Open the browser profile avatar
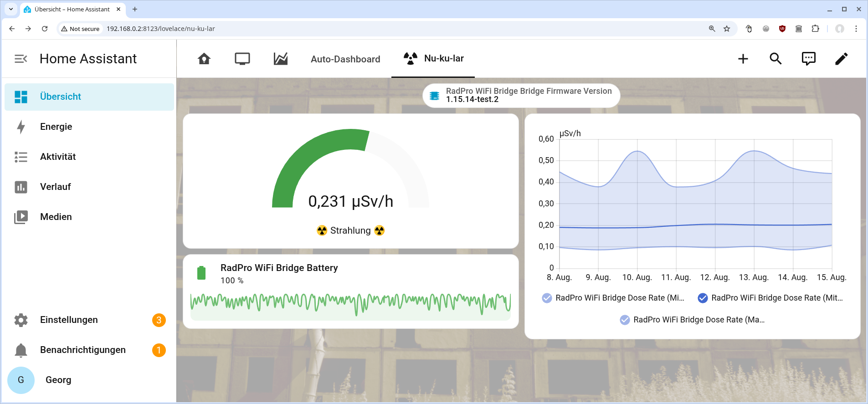Screen dimensions: 868x404 pos(840,29)
